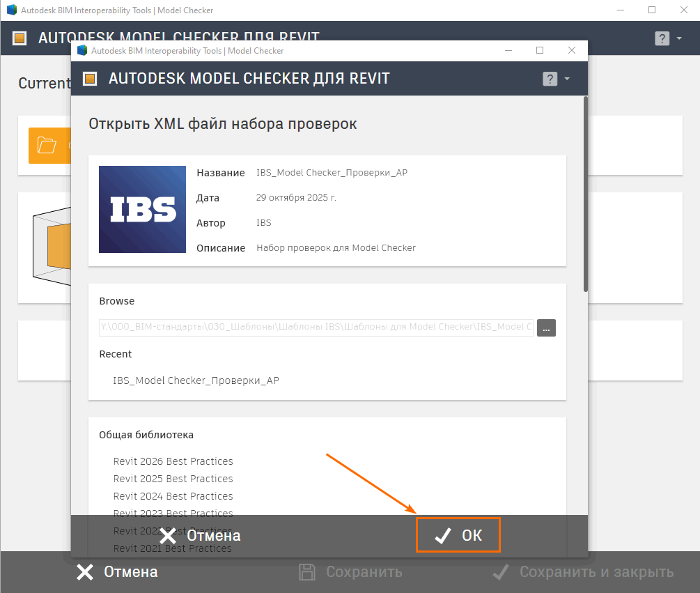Open the help dropdown arrow in dialog
The width and height of the screenshot is (700, 593).
[x=567, y=79]
